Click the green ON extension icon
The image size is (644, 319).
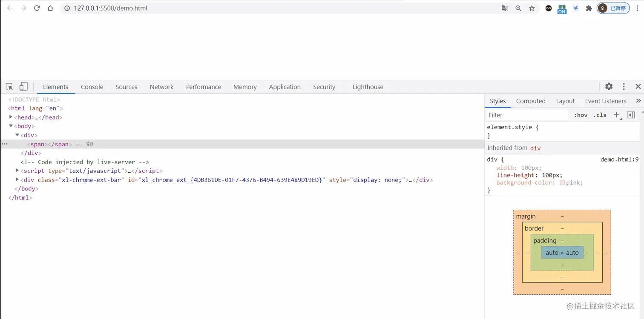click(562, 9)
